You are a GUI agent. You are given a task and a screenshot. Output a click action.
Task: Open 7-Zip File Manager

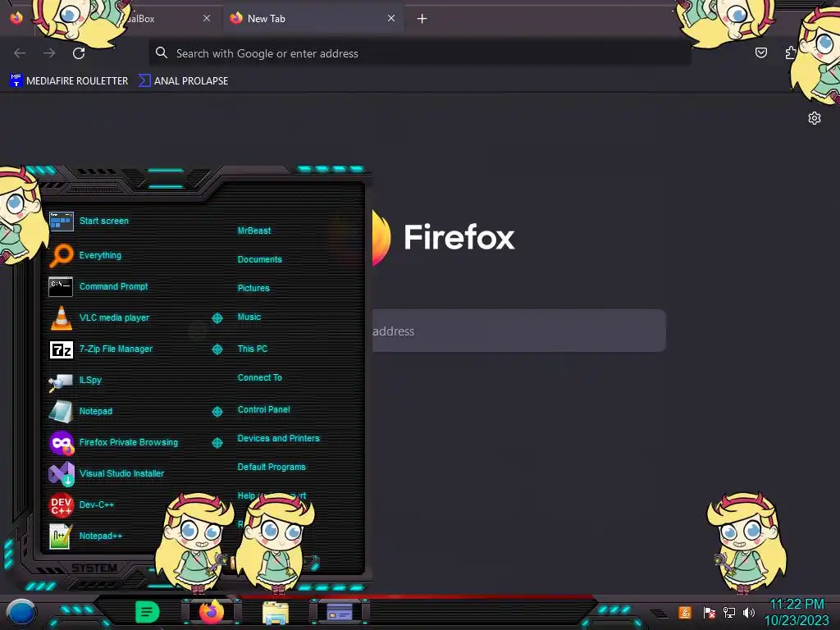pyautogui.click(x=116, y=349)
